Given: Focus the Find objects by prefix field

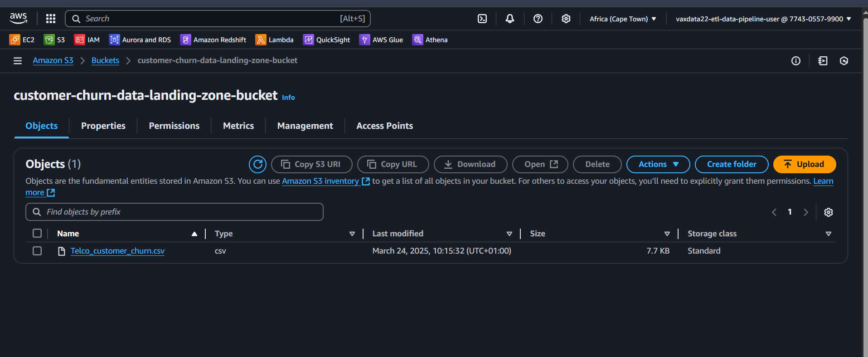Looking at the screenshot, I should pos(175,212).
